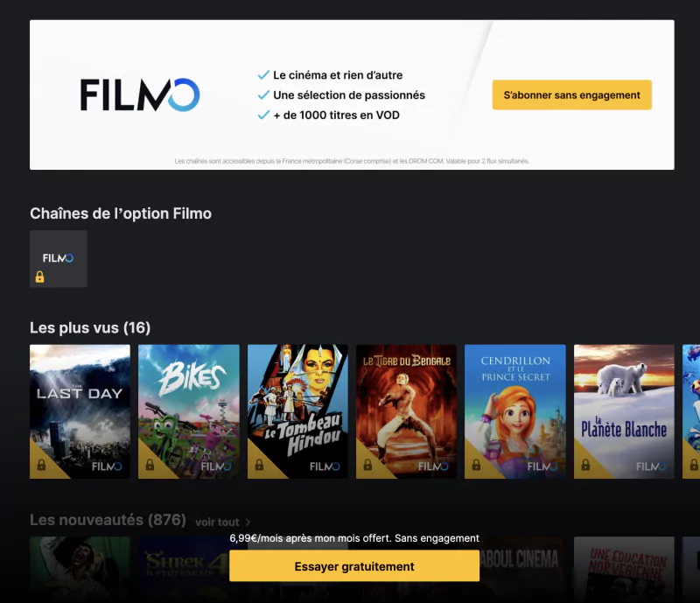Click Essayer gratuitement button

pyautogui.click(x=354, y=566)
